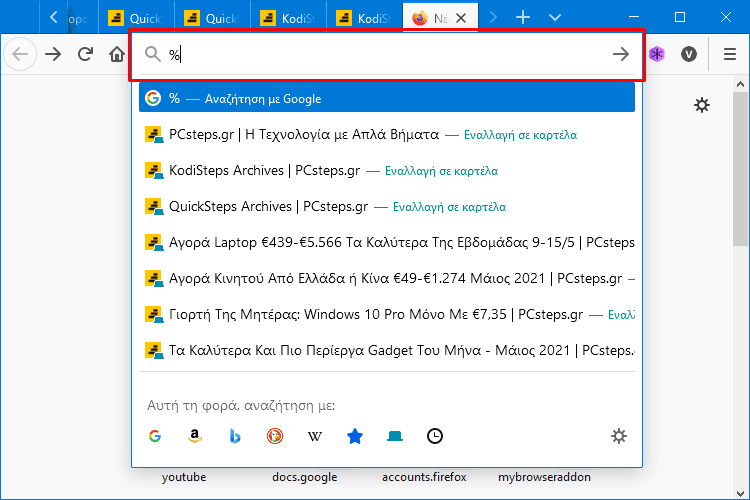This screenshot has width=750, height=500.
Task: Click magnifier icon in address bar
Action: tap(153, 54)
